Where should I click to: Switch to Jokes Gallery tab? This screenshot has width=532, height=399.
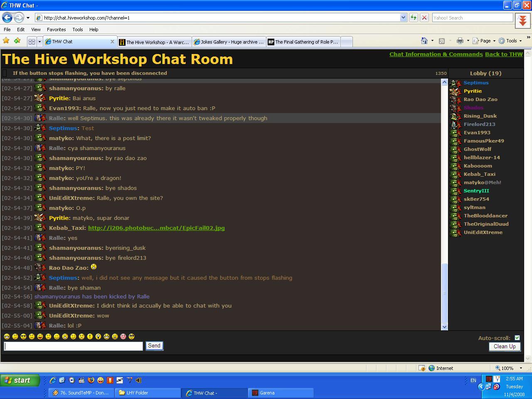229,42
